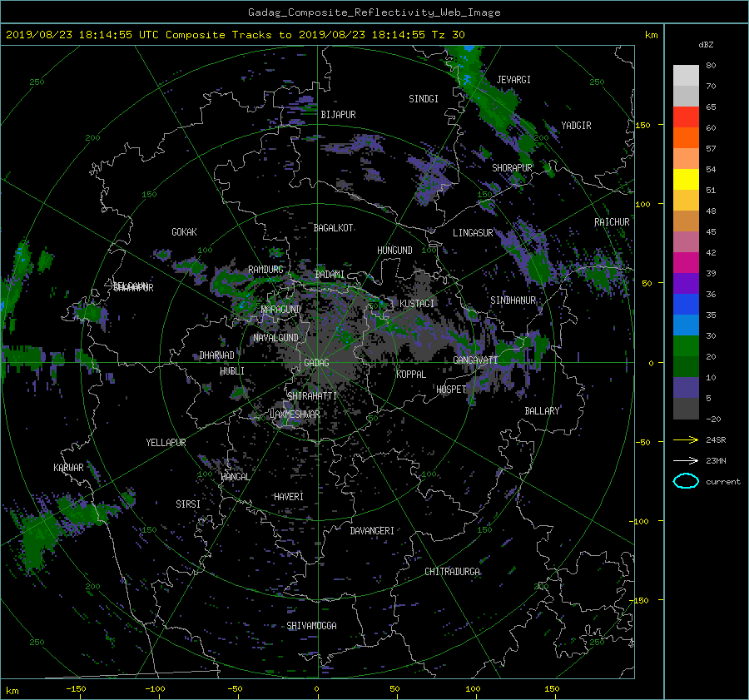
Task: Click the YELLAPUR city label
Action: coord(166,443)
